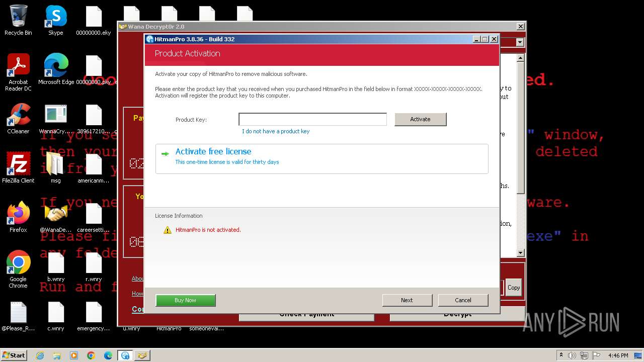Select b.wnry file on desktop
The width and height of the screenshot is (644, 362).
[x=56, y=267]
